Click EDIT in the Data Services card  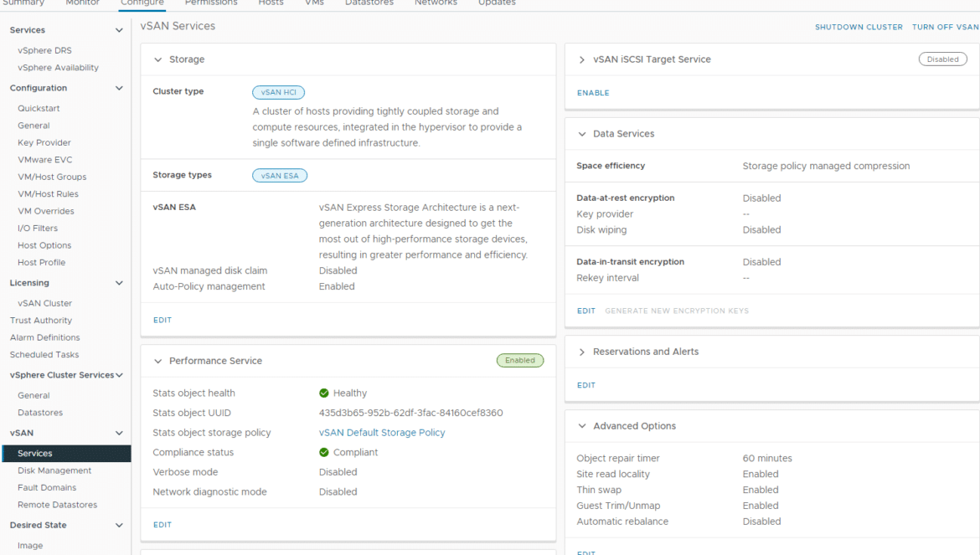(x=586, y=311)
